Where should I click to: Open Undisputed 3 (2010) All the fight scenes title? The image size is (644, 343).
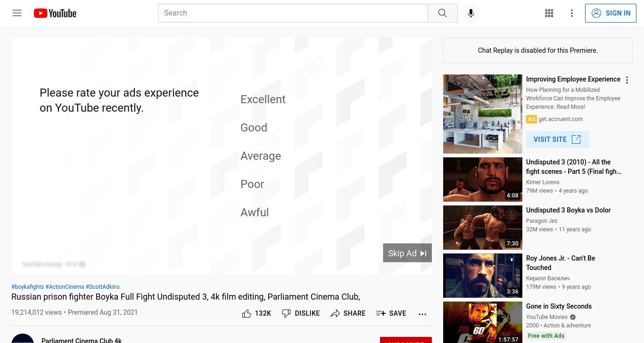click(x=574, y=167)
